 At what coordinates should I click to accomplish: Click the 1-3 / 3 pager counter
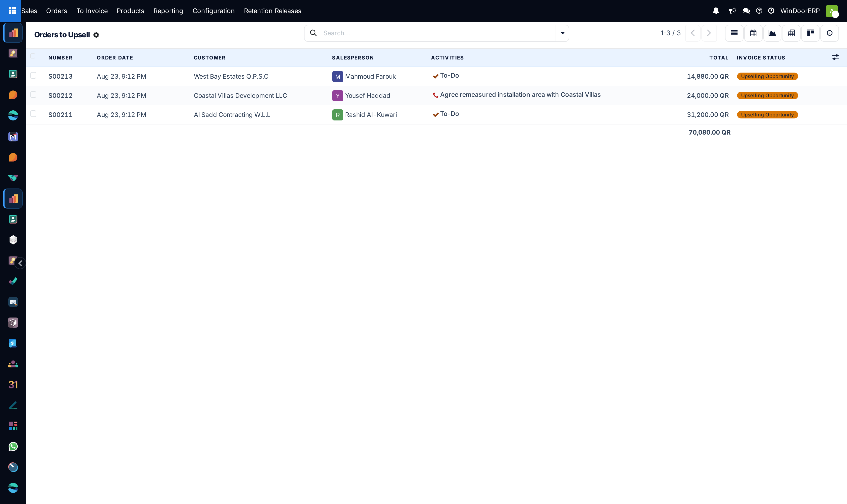point(670,33)
